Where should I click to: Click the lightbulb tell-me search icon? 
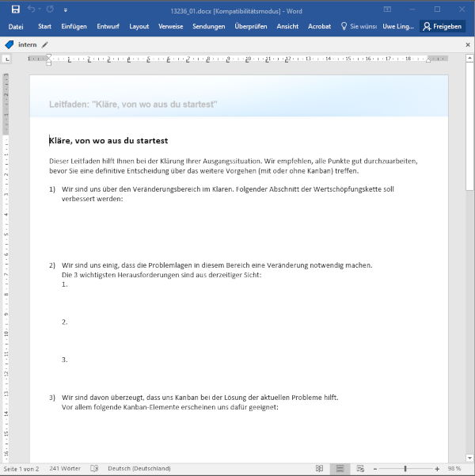(344, 26)
